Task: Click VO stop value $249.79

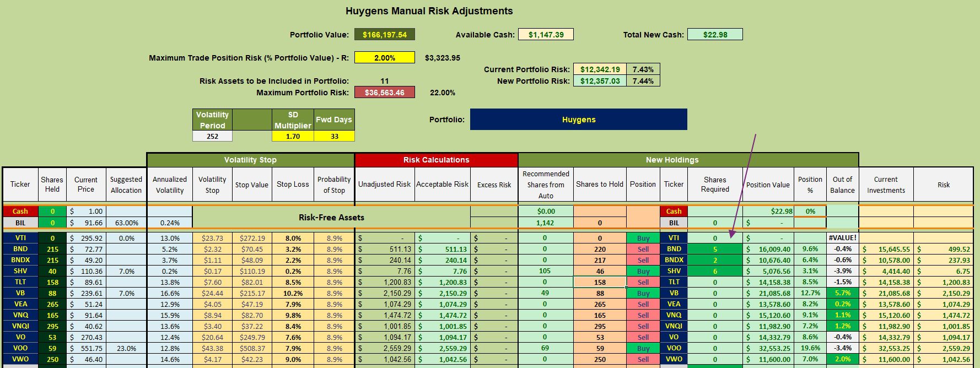Action: click(x=252, y=337)
